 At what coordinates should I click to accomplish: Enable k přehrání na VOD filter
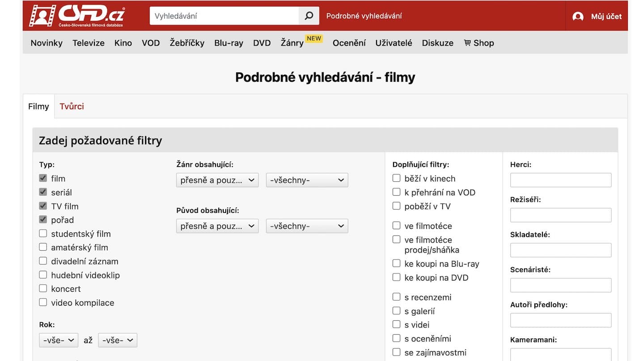pos(396,192)
